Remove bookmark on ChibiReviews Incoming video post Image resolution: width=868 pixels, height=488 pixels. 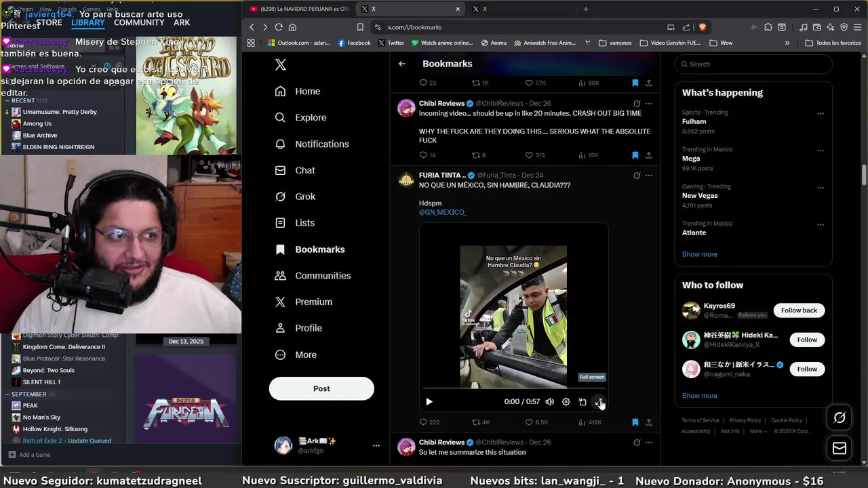pos(635,155)
